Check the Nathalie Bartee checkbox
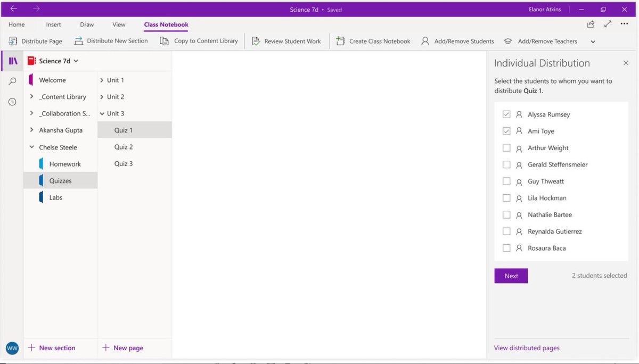Screen dimensions: 639x364 coord(506,214)
